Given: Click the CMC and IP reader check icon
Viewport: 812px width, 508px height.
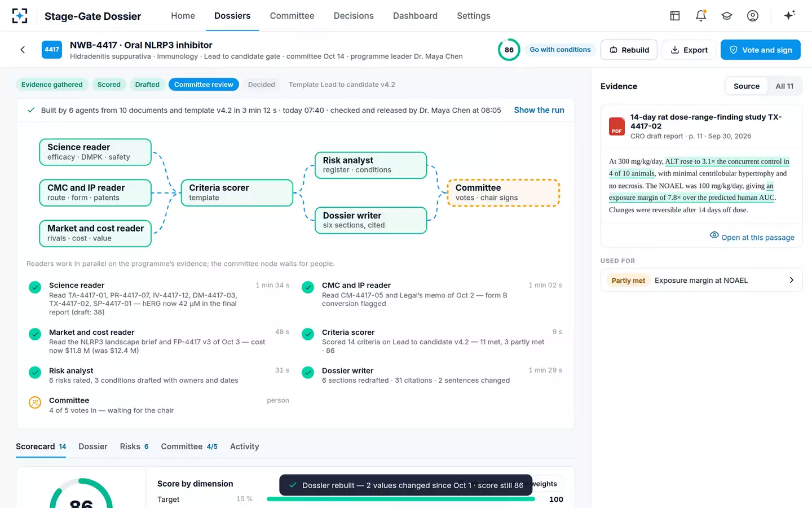Looking at the screenshot, I should 308,287.
